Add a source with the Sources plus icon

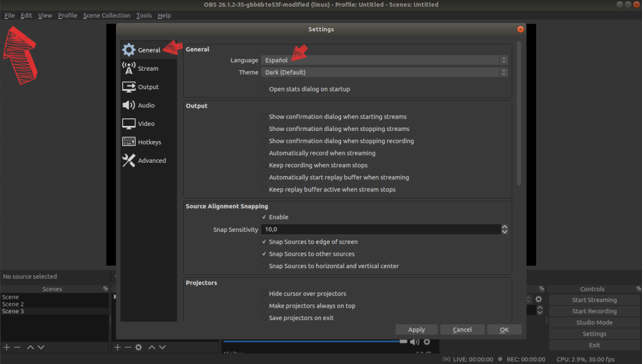click(x=117, y=347)
